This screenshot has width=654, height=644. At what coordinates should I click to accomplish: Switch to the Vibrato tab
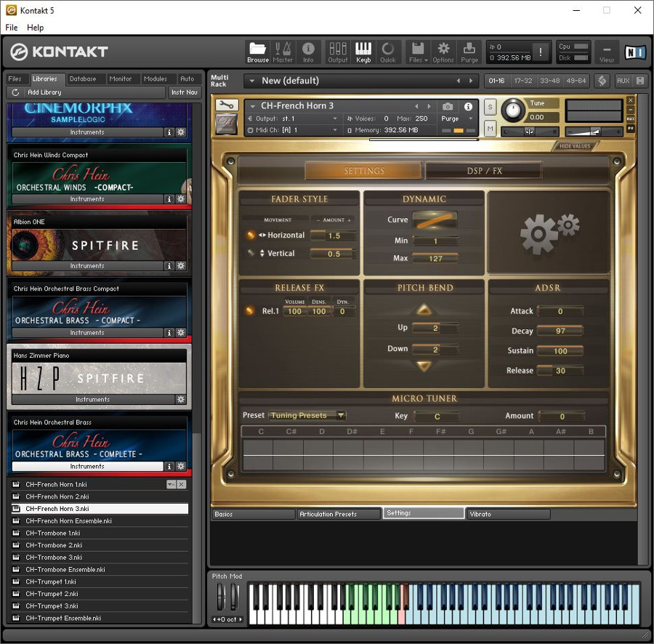509,515
